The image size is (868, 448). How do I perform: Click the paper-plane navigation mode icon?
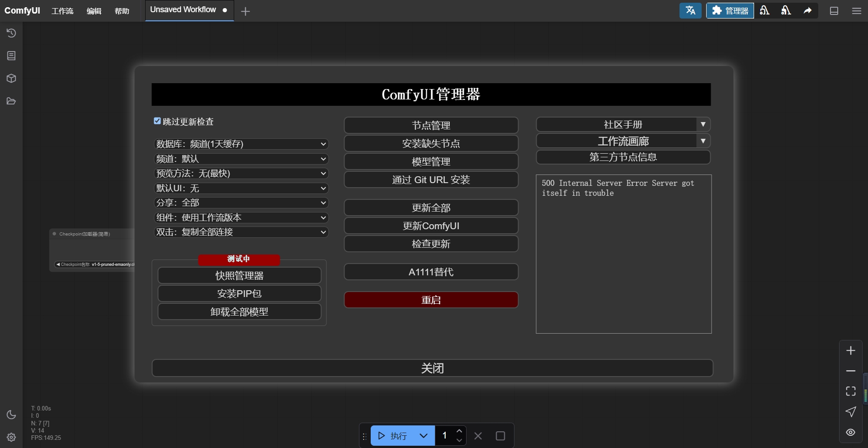coord(851,412)
